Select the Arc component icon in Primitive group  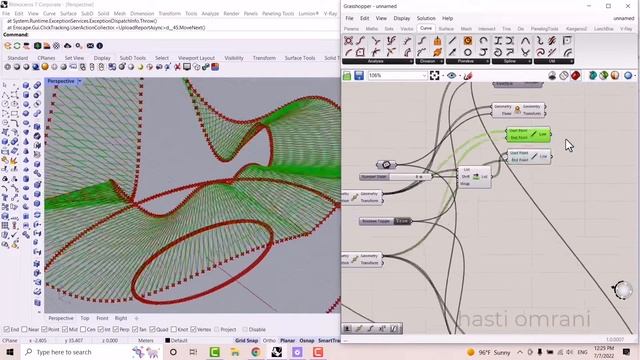[483, 40]
